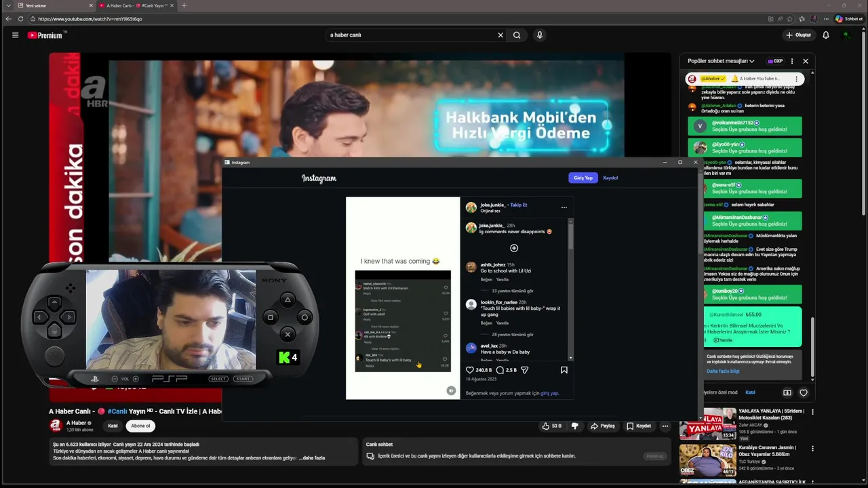Send a heart reaction in chat

(x=804, y=392)
